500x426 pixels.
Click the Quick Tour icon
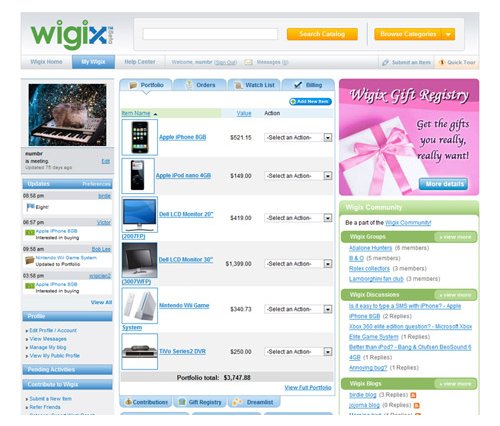click(x=442, y=62)
